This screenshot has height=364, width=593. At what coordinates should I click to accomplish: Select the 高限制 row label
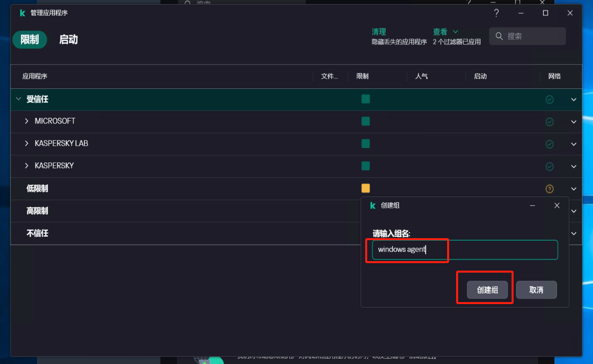click(37, 211)
